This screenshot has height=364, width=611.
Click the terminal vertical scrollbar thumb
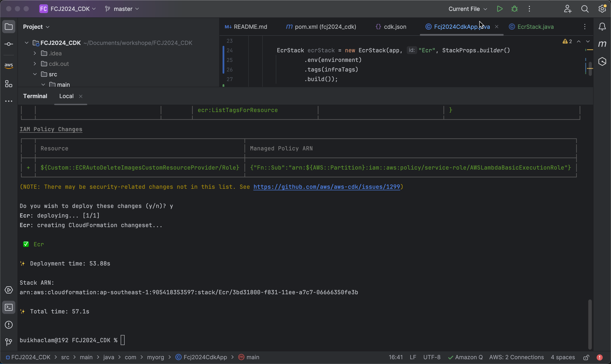click(590, 324)
